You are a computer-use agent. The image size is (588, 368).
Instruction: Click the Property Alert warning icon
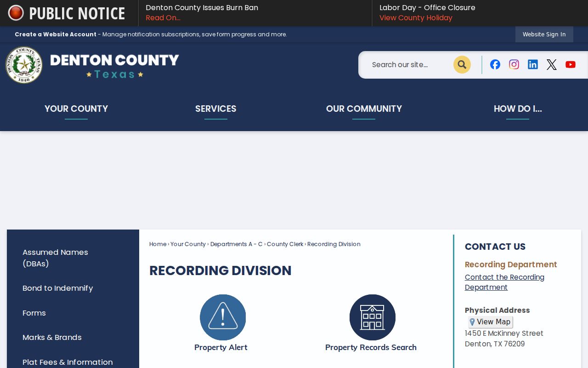(x=223, y=317)
